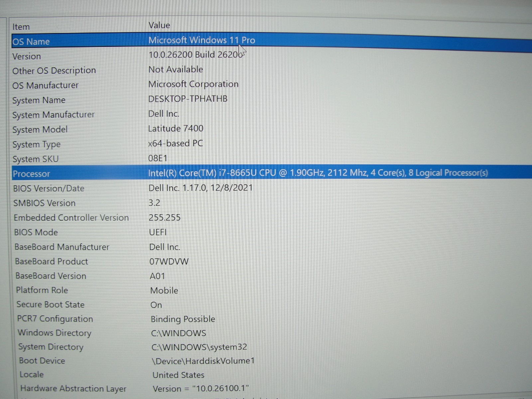Viewport: 532px width, 399px height.
Task: Click the 'A01' value
Action: (x=157, y=276)
